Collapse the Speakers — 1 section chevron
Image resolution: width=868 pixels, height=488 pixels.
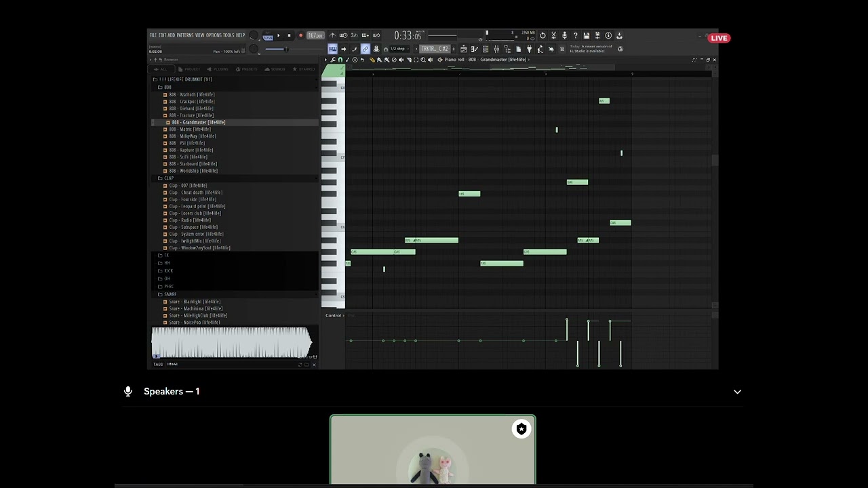tap(737, 392)
